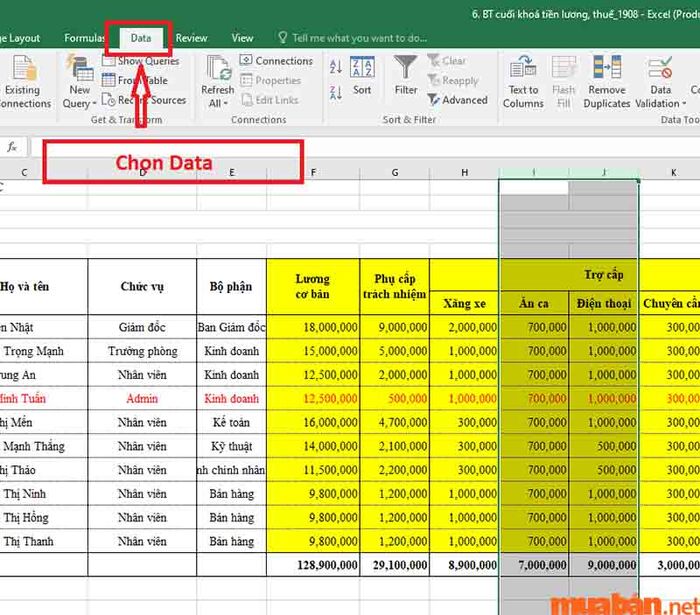This screenshot has width=700, height=615.
Task: Sort Z to A descending
Action: click(336, 93)
